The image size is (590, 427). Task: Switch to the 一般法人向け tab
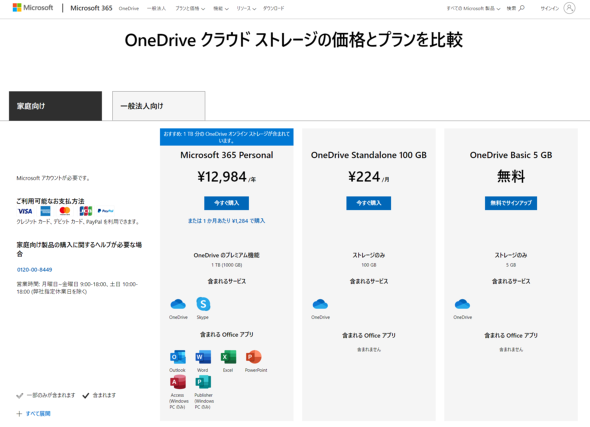[158, 106]
